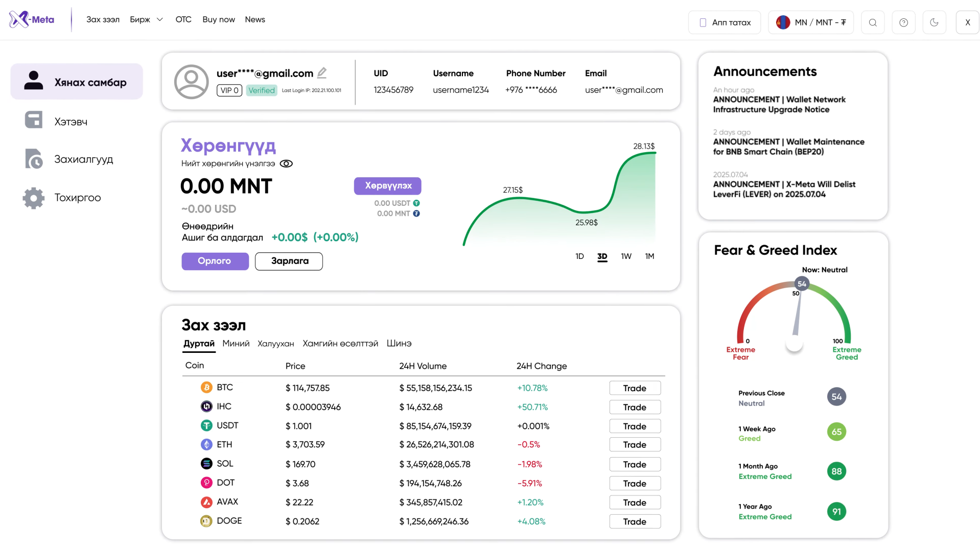
Task: Select 3D chart range
Action: (602, 256)
